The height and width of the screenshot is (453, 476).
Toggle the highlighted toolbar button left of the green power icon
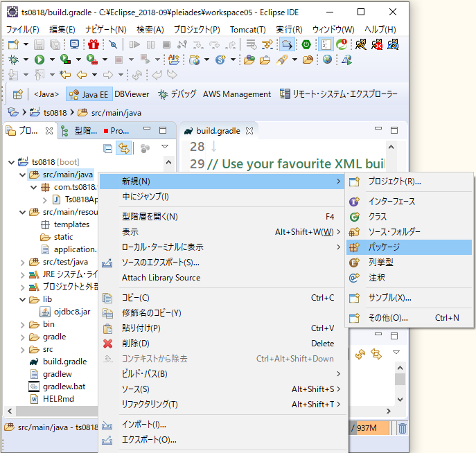click(x=287, y=44)
